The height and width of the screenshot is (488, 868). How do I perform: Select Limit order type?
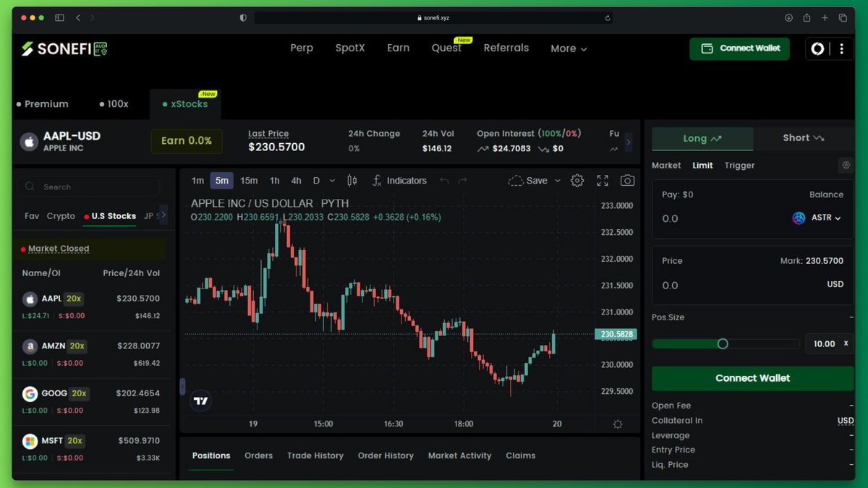[x=702, y=166]
